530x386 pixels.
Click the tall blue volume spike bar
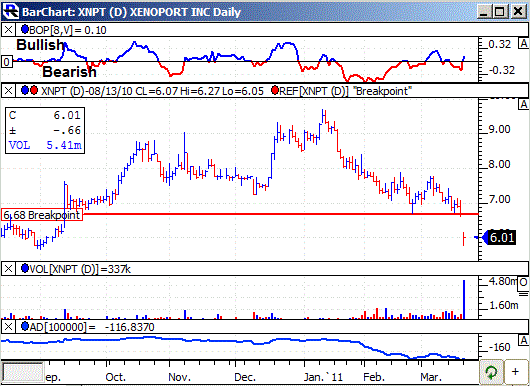pyautogui.click(x=464, y=299)
